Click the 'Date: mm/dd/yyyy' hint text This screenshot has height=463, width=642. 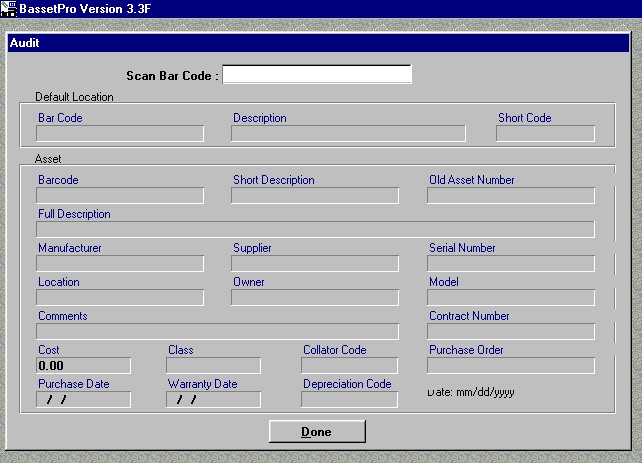coord(471,392)
